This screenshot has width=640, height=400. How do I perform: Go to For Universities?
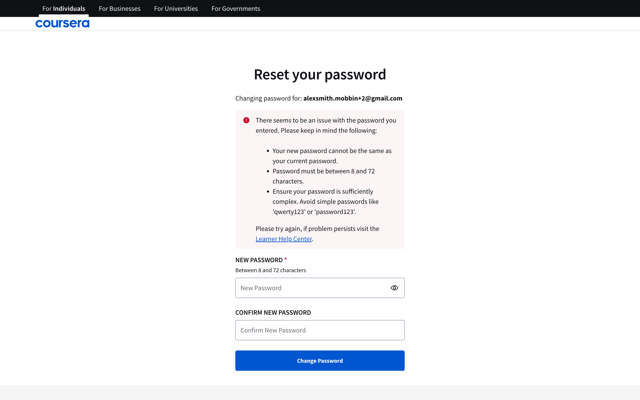[x=176, y=9]
